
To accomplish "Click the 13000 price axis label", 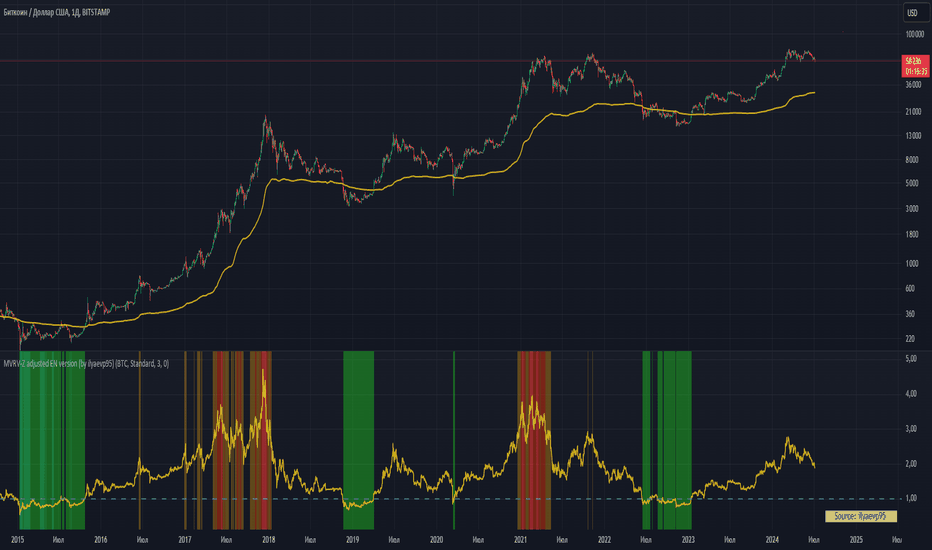I will pos(913,136).
